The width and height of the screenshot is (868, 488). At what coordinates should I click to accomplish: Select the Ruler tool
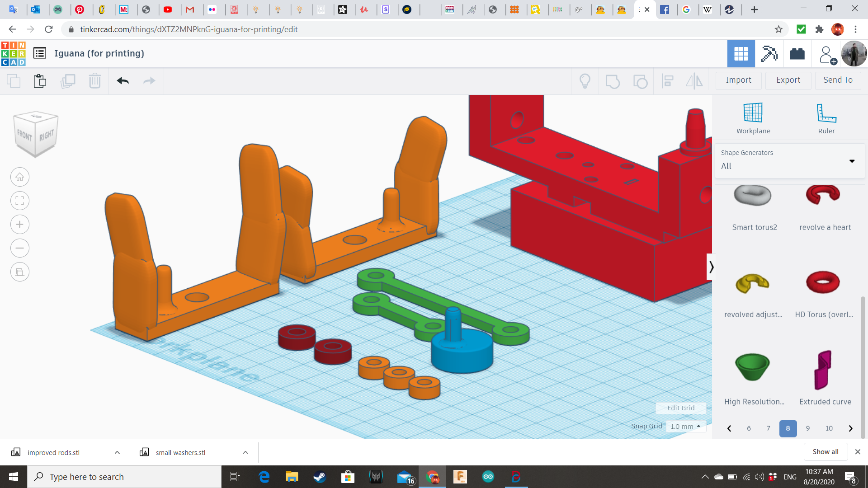[826, 118]
